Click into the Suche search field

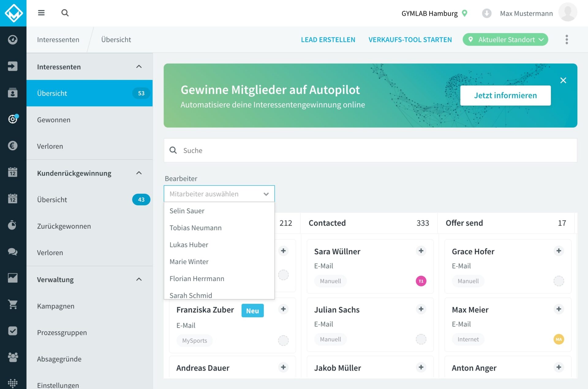(371, 150)
